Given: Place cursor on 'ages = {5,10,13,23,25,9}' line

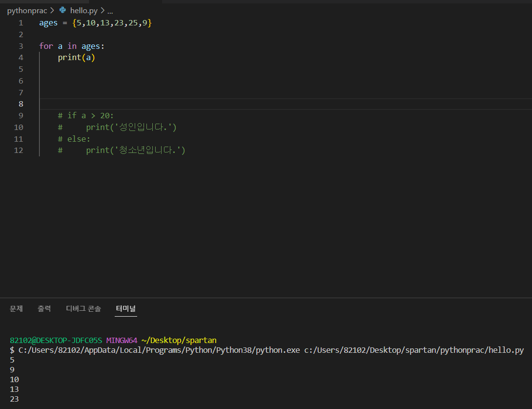Looking at the screenshot, I should [95, 23].
